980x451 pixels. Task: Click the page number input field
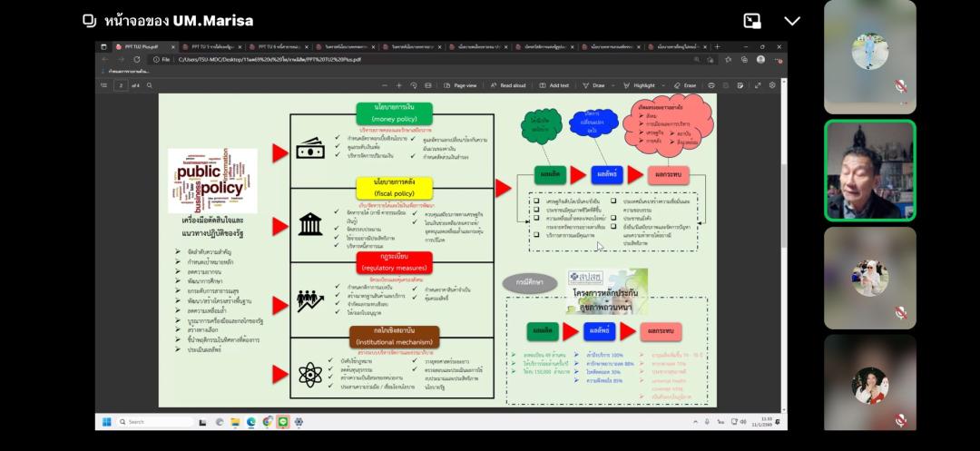[121, 85]
